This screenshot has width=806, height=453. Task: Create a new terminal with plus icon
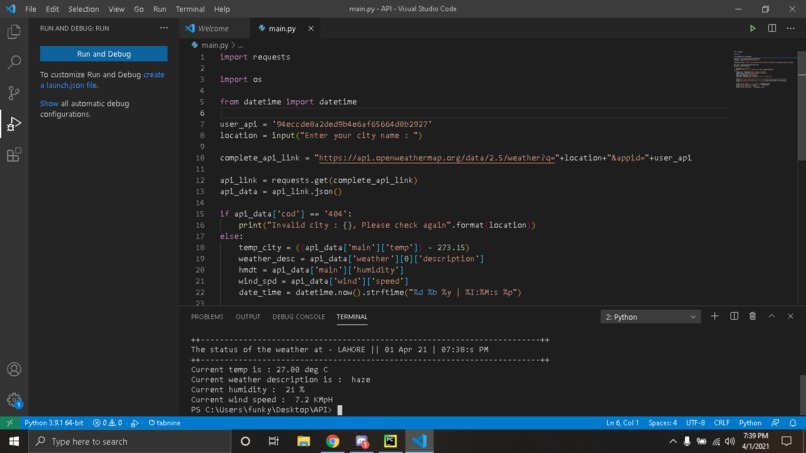point(715,316)
